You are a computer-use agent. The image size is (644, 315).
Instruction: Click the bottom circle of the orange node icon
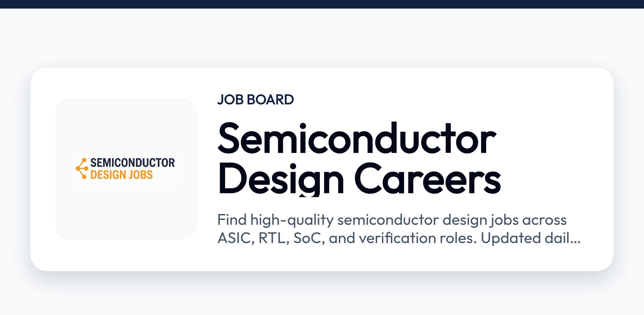tap(84, 177)
